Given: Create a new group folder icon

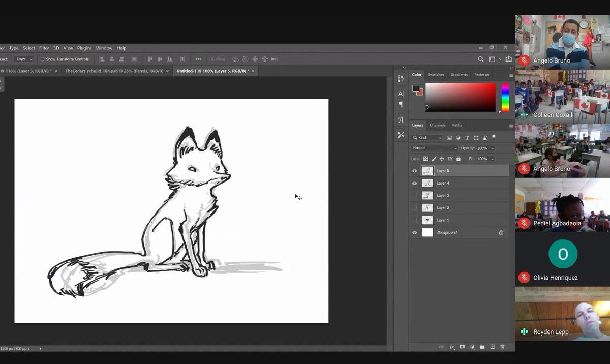Looking at the screenshot, I should coord(482,347).
